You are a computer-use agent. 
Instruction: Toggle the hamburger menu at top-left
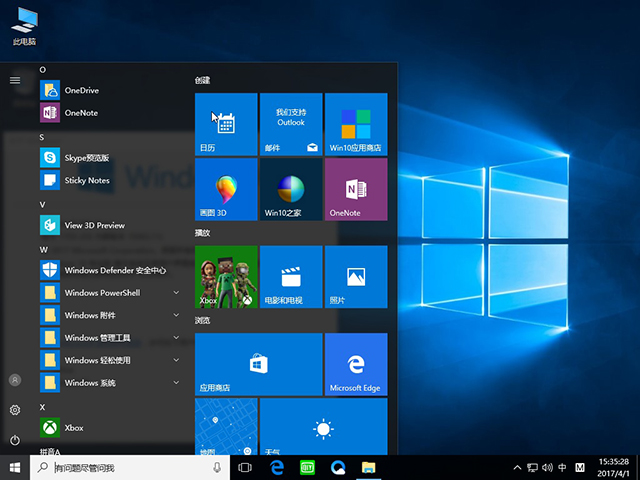(15, 80)
